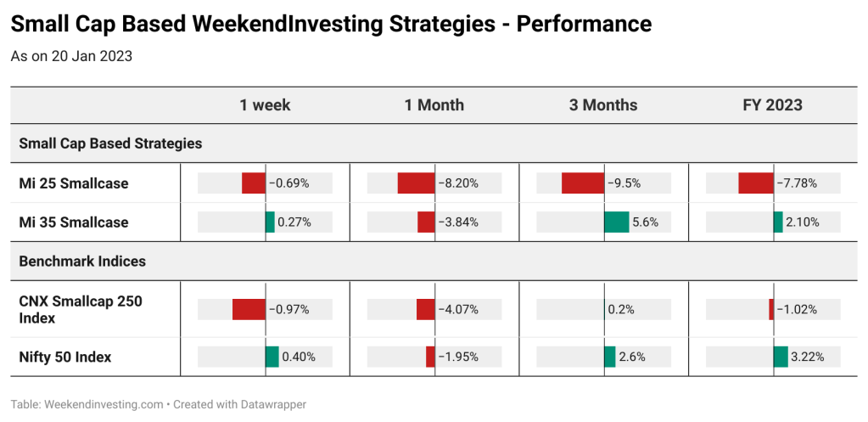Click the 'Mi 35 Smallcase' row label
Screen dimensions: 868x422
coord(74,222)
